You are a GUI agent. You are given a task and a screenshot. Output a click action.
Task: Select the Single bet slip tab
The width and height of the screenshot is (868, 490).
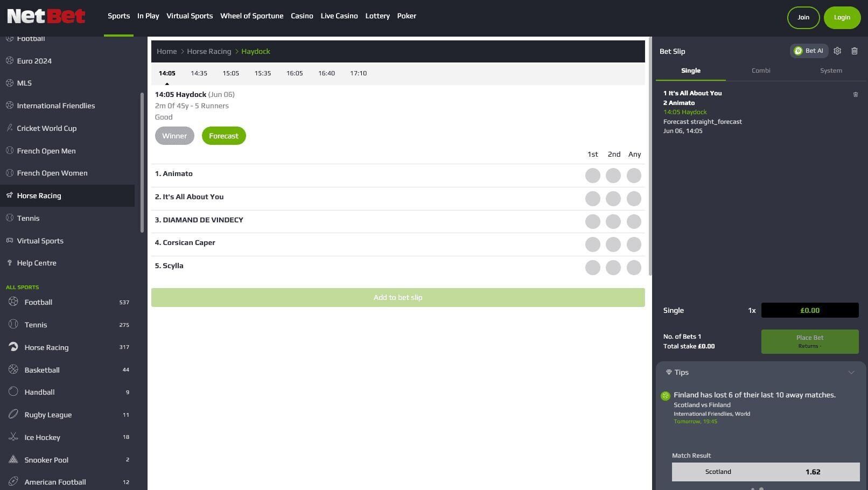point(691,71)
